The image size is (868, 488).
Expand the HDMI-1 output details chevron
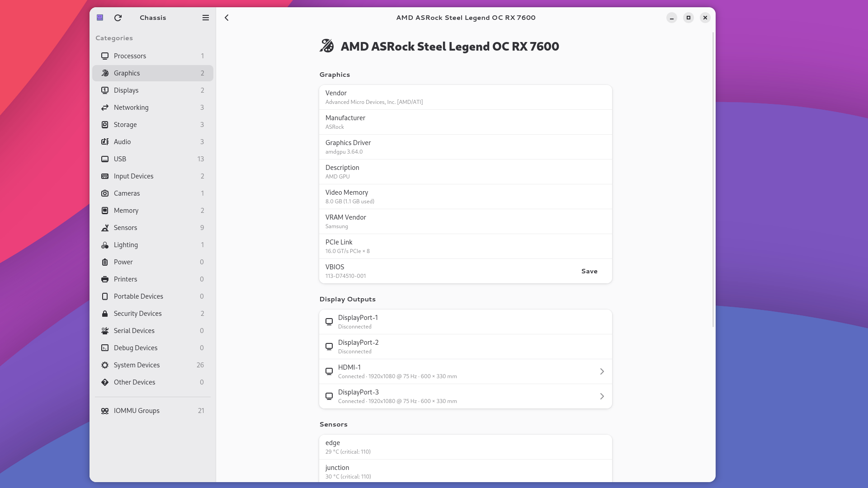tap(602, 371)
